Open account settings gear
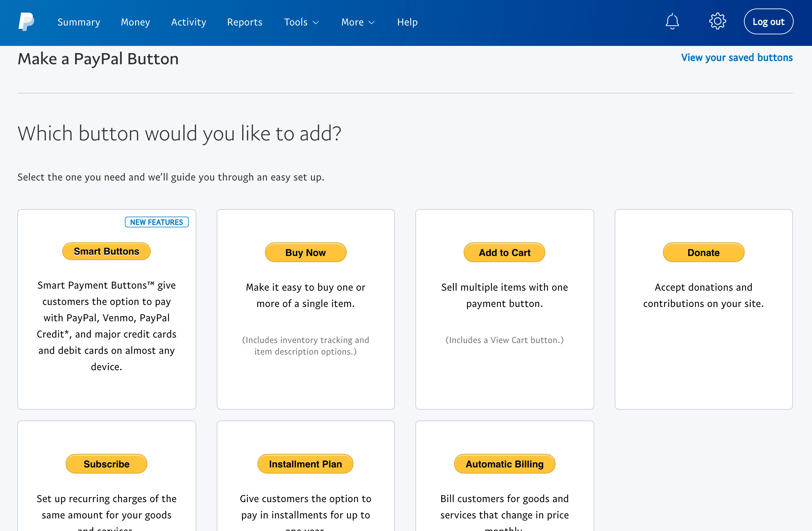Image resolution: width=812 pixels, height=531 pixels. (717, 21)
